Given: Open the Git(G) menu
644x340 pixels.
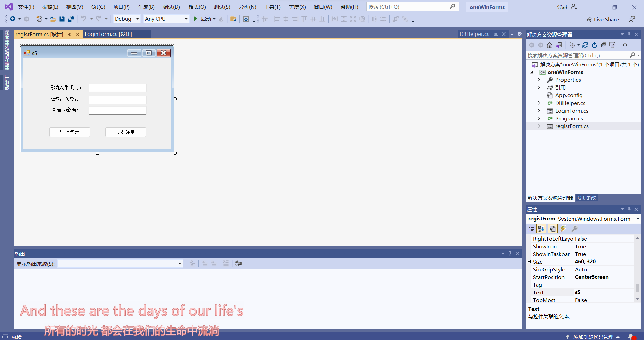Looking at the screenshot, I should click(x=98, y=7).
